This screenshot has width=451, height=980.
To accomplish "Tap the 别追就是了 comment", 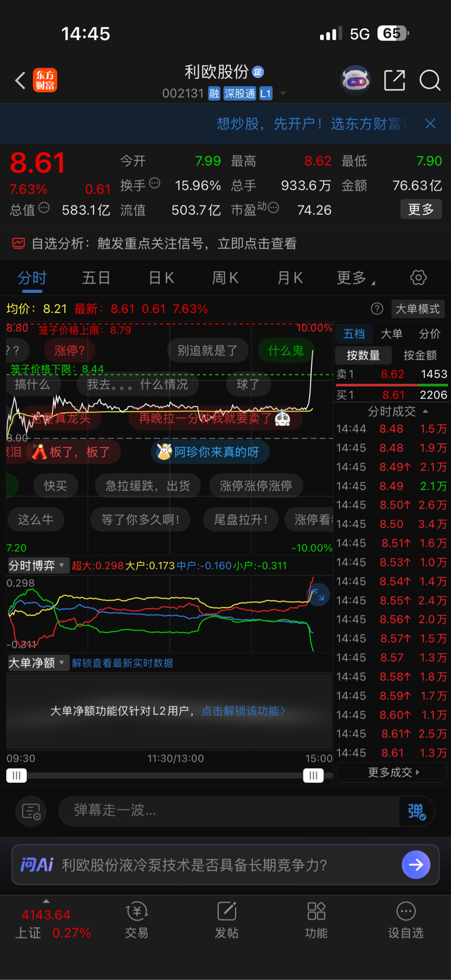I will (x=208, y=351).
